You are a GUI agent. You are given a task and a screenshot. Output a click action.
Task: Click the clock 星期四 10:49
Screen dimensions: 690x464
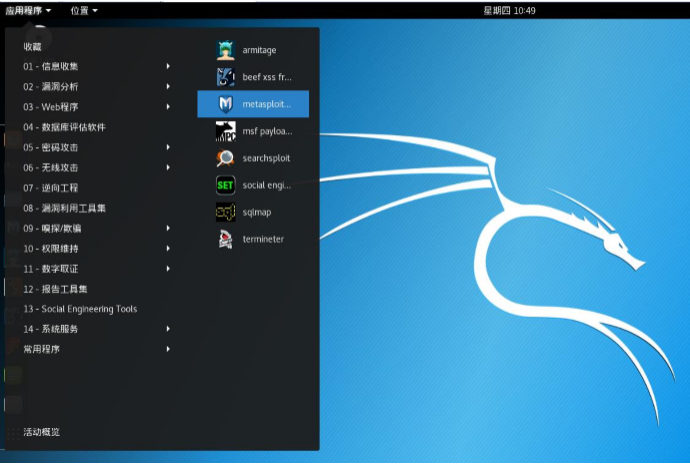510,11
